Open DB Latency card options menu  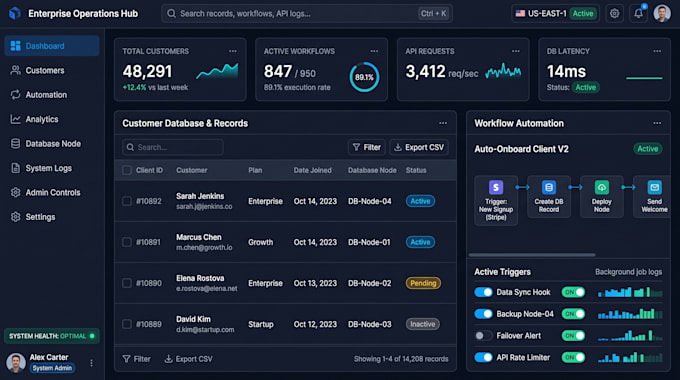657,51
